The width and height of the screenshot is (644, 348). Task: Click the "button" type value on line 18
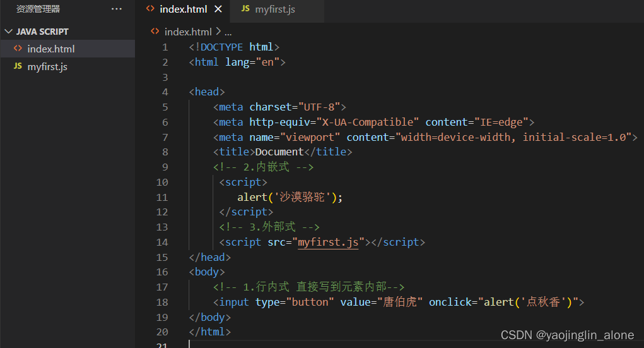tap(310, 303)
